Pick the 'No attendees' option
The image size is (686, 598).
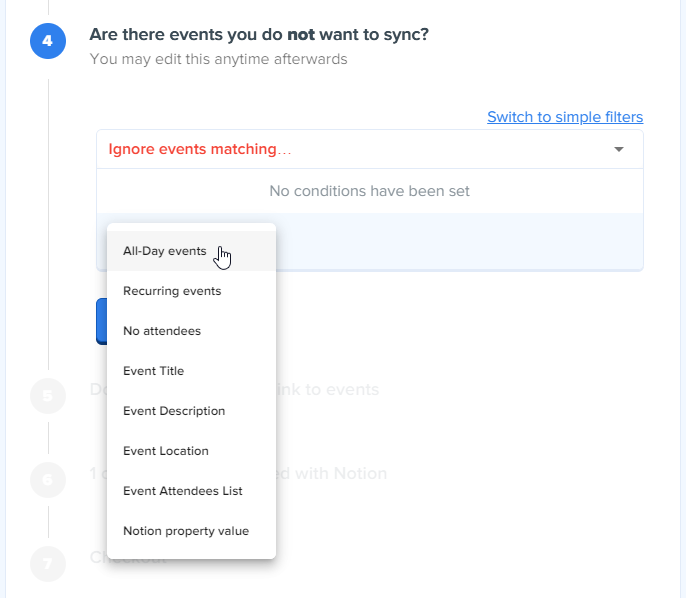tap(162, 331)
